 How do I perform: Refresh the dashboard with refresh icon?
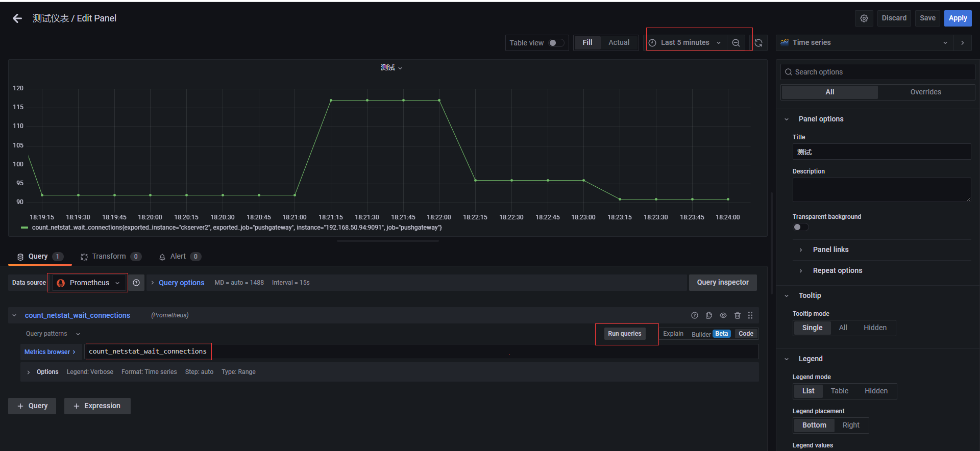tap(758, 43)
